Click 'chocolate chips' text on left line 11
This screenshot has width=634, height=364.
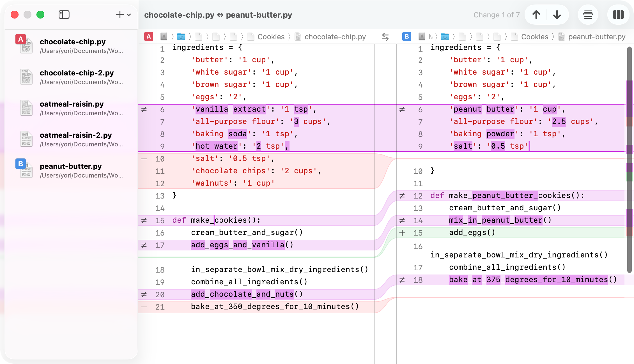pos(231,171)
